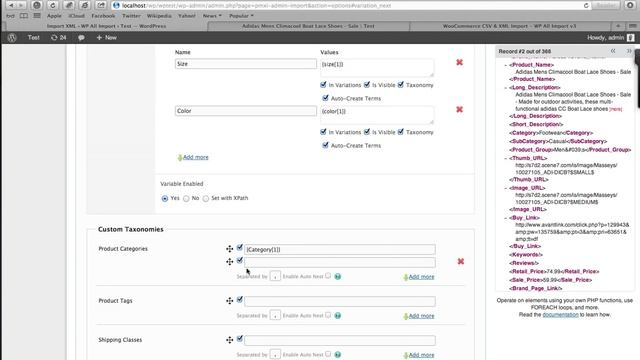The height and width of the screenshot is (360, 640).
Task: Select the Retail_Price XML element
Action: click(x=554, y=271)
